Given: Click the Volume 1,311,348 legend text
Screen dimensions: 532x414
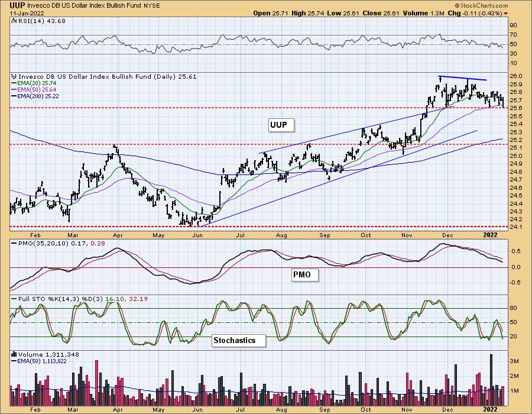Looking at the screenshot, I should (48, 354).
